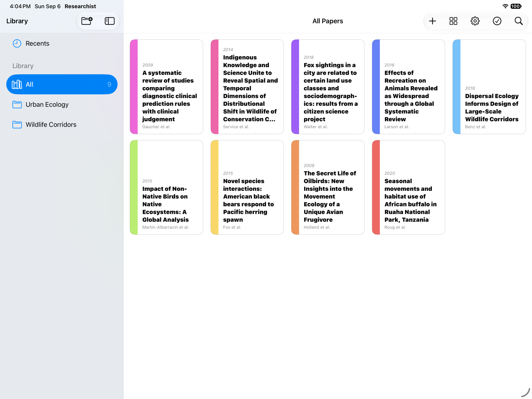
Task: Click the orange strip on Holland paper
Action: click(295, 187)
